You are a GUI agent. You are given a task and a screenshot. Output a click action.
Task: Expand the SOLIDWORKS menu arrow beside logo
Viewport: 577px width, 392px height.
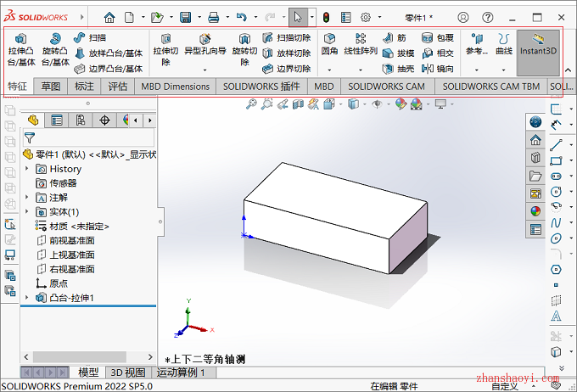point(82,17)
